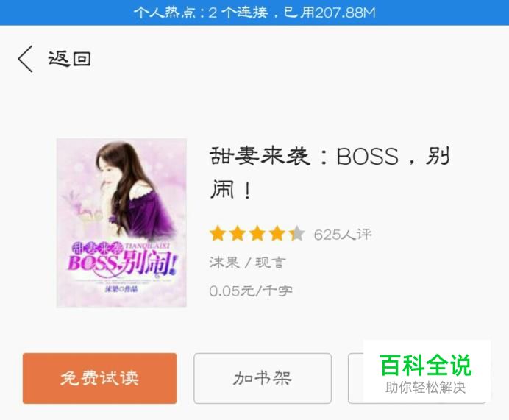Add book with 加书架 button
The height and width of the screenshot is (420, 509).
263,378
